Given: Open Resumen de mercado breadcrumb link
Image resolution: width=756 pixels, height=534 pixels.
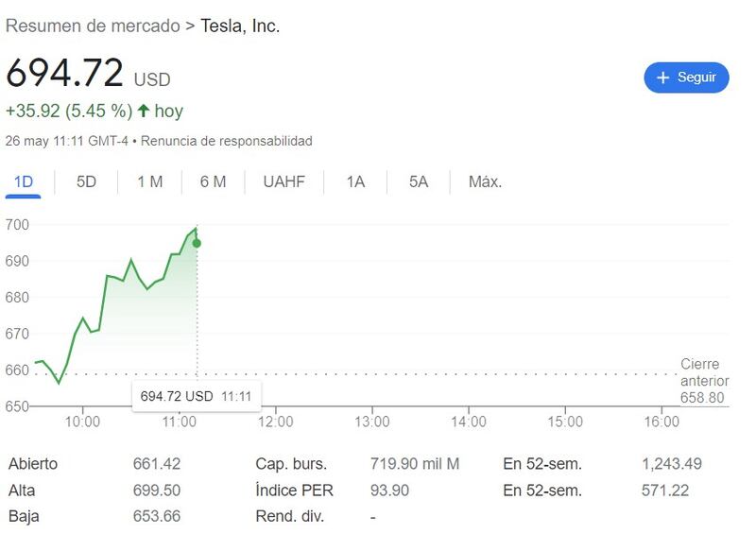Looking at the screenshot, I should [x=93, y=26].
